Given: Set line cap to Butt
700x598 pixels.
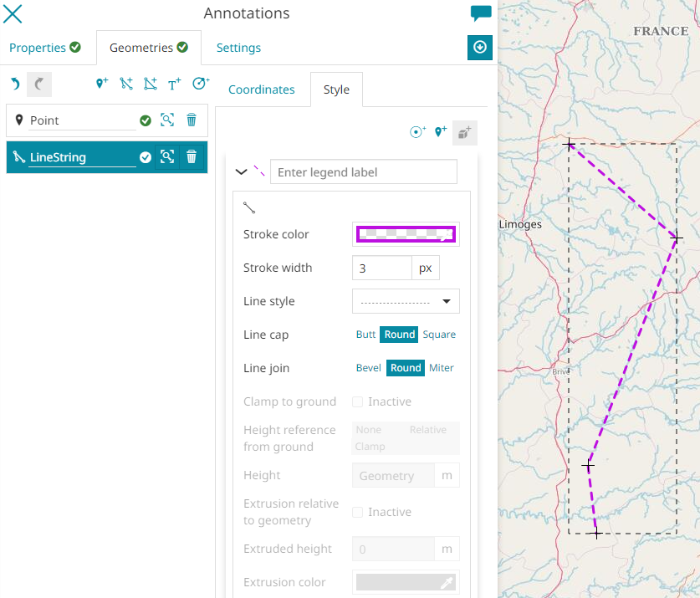Looking at the screenshot, I should [x=365, y=335].
